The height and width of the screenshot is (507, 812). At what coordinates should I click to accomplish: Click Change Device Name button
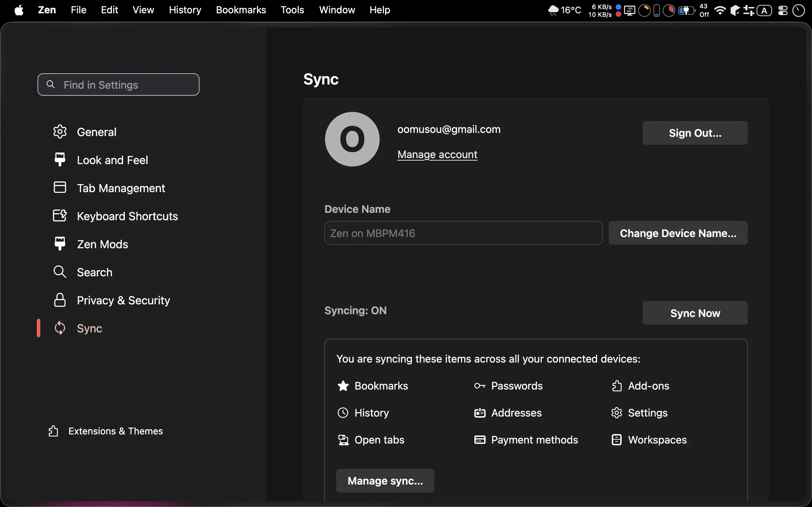pos(678,233)
